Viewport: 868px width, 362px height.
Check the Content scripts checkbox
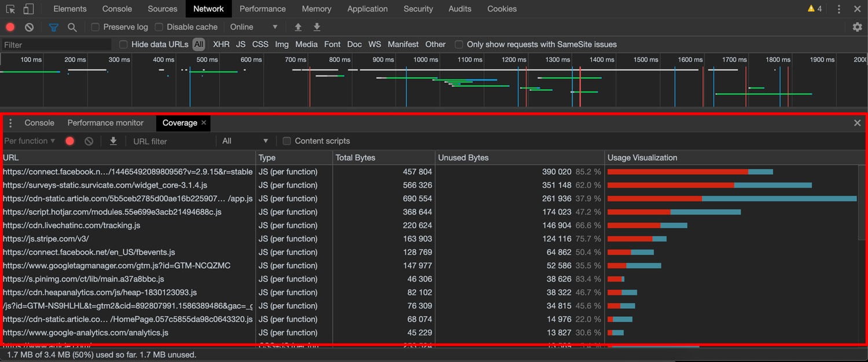[x=286, y=141]
